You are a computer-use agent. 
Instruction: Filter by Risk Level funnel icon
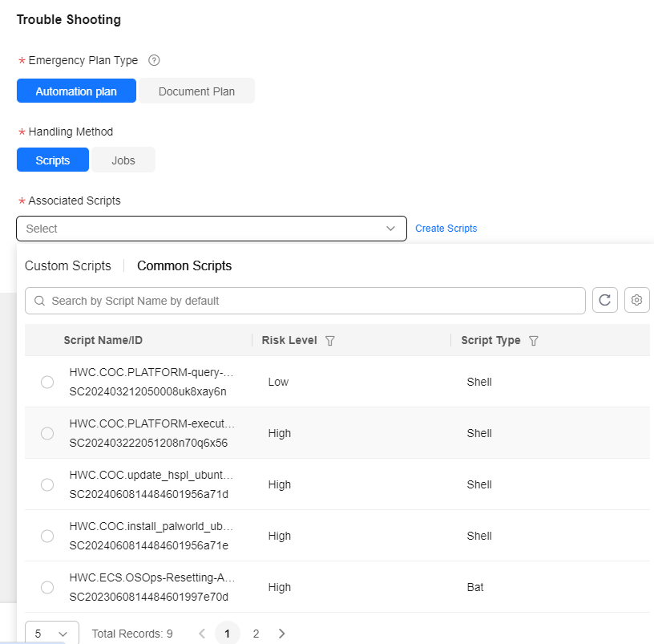coord(330,341)
